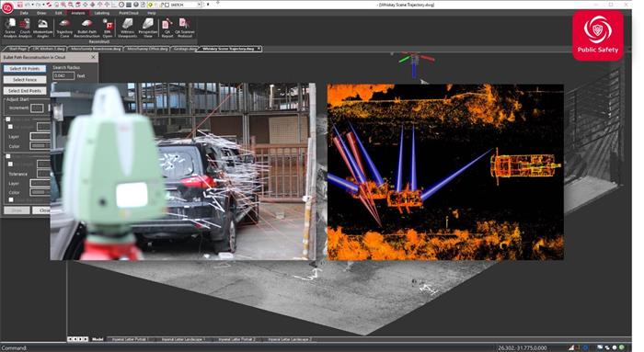This screenshot has width=644, height=352.
Task: Open the Witness Viewpoints tool
Action: pos(127,28)
